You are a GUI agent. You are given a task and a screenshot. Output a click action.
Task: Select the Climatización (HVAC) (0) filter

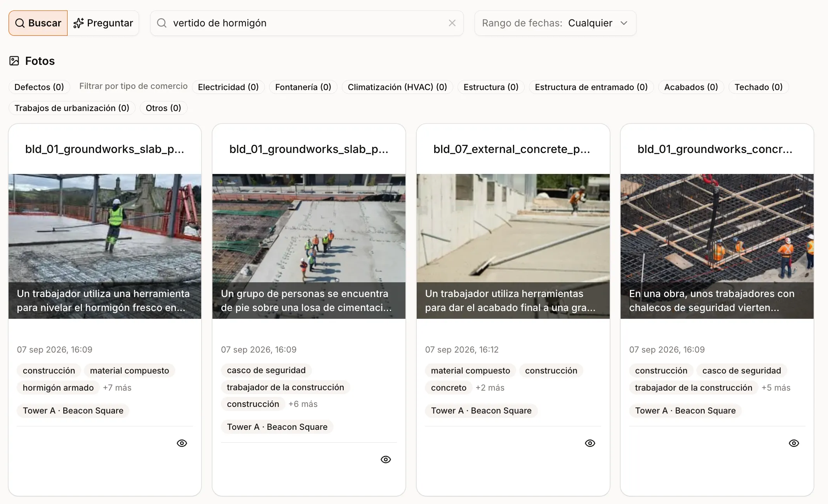point(397,87)
